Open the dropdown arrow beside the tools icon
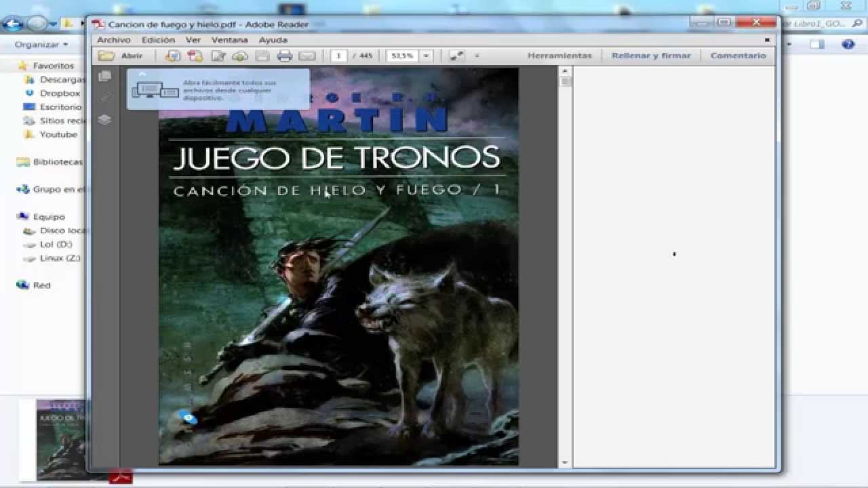Viewport: 868px width, 488px height. click(x=477, y=56)
